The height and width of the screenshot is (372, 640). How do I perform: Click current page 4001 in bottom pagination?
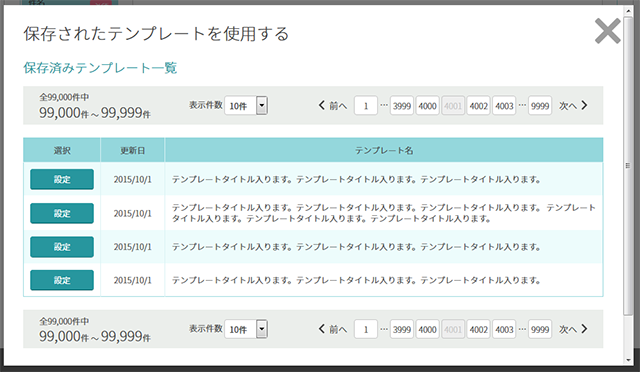pyautogui.click(x=453, y=329)
